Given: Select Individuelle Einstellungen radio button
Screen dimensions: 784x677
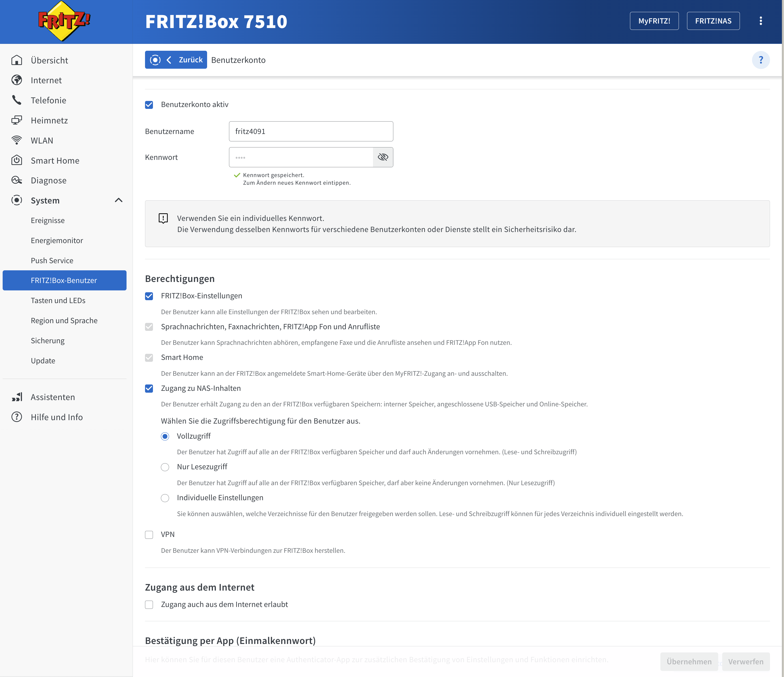Looking at the screenshot, I should click(x=165, y=498).
